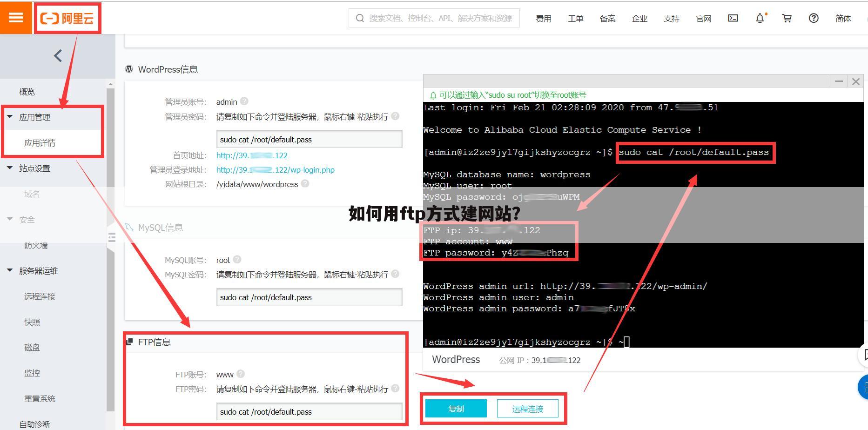Open 监控 in sidebar
The height and width of the screenshot is (430, 868).
[32, 373]
